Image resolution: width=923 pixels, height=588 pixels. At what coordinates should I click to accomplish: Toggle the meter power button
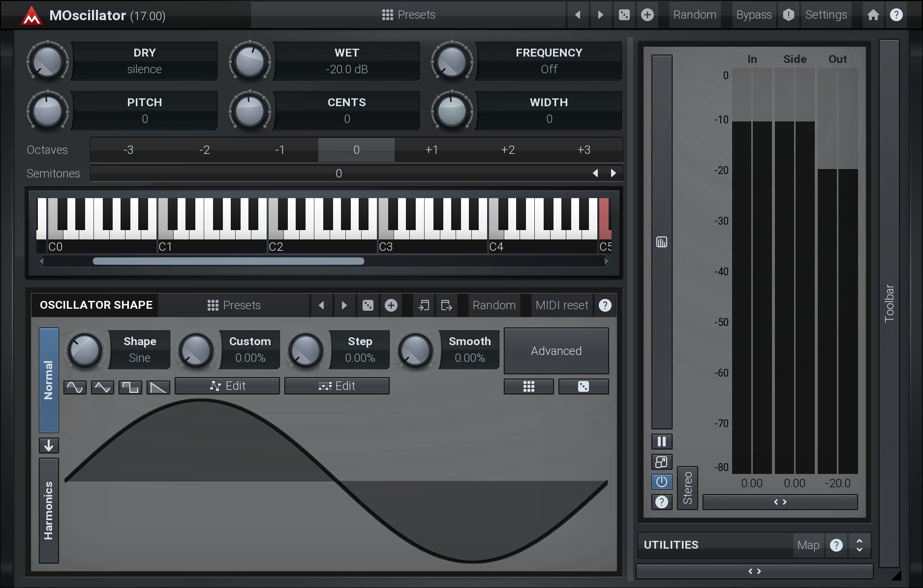click(661, 482)
